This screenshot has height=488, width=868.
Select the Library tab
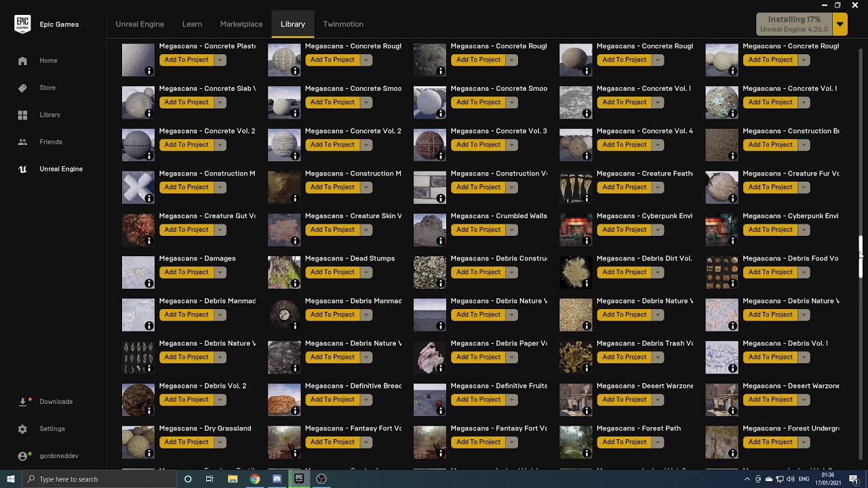[293, 24]
